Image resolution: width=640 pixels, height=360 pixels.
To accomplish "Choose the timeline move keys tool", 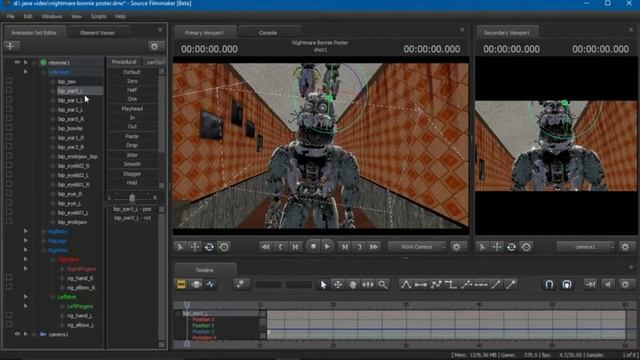I will 338,284.
